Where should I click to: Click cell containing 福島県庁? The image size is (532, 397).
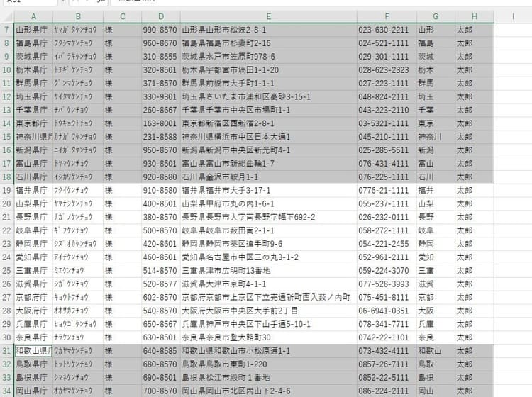(33, 43)
